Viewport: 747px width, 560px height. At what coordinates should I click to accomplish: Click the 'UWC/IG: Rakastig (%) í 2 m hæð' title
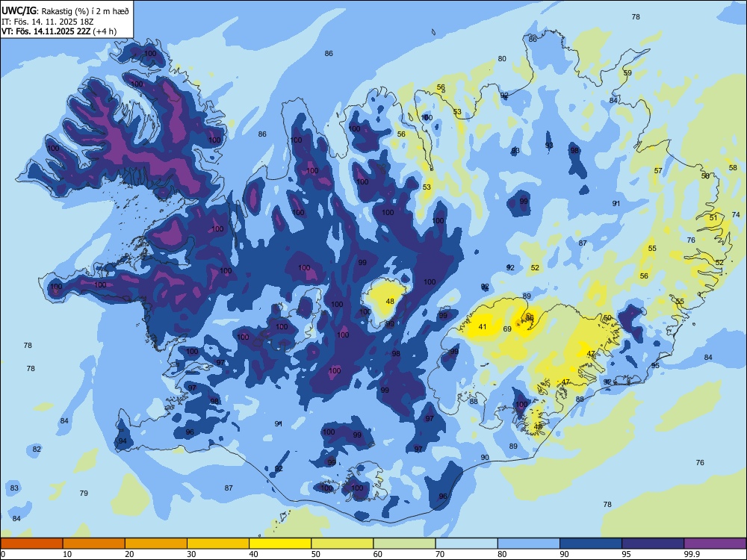click(65, 11)
